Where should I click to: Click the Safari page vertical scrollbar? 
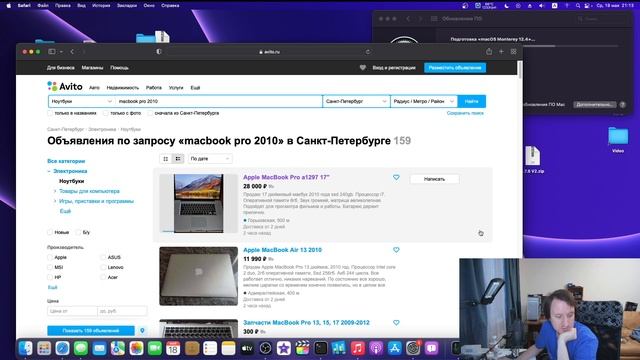tap(520, 69)
